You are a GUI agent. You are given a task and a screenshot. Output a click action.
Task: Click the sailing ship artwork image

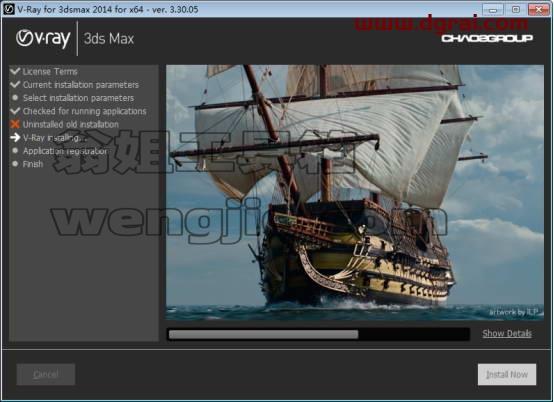[x=355, y=193]
